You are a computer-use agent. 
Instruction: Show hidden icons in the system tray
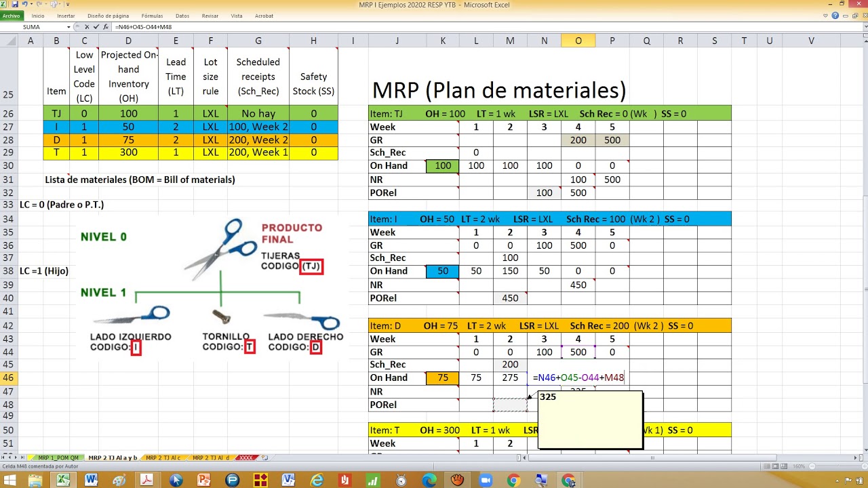(837, 481)
